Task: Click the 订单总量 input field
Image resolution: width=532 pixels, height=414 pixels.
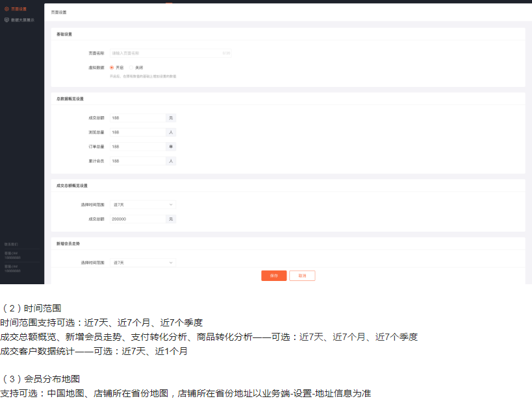Action: (x=137, y=147)
